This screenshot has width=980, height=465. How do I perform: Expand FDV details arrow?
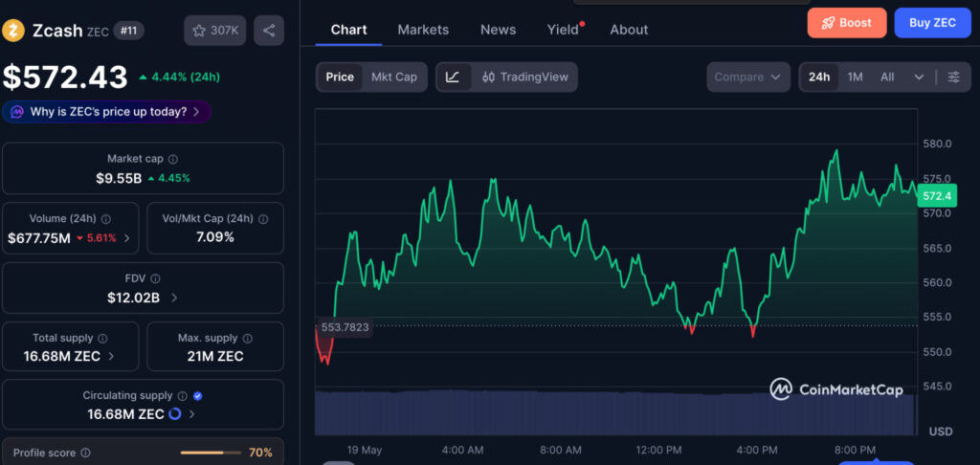[174, 298]
